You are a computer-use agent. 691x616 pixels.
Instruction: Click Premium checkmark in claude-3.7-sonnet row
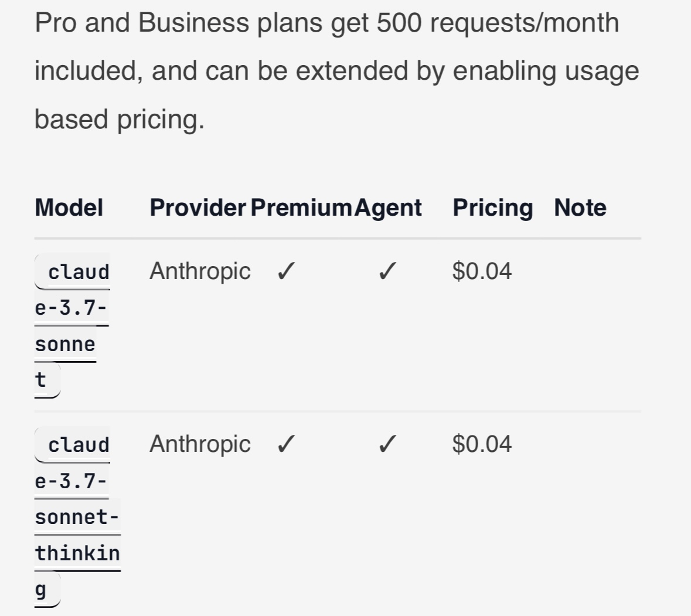286,271
